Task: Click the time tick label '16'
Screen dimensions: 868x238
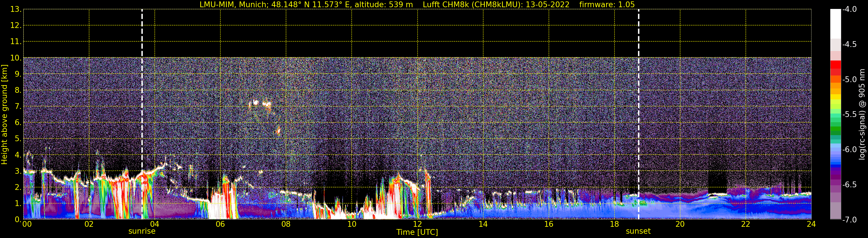Action: tap(549, 224)
